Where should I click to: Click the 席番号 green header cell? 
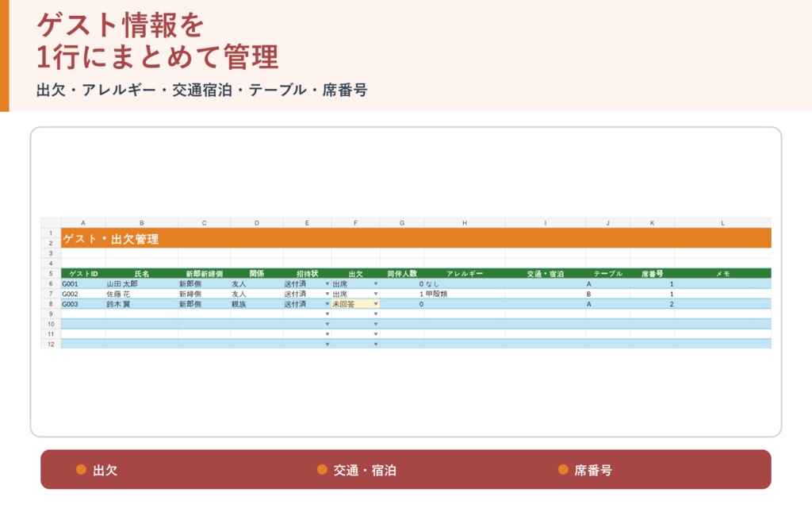coord(652,274)
